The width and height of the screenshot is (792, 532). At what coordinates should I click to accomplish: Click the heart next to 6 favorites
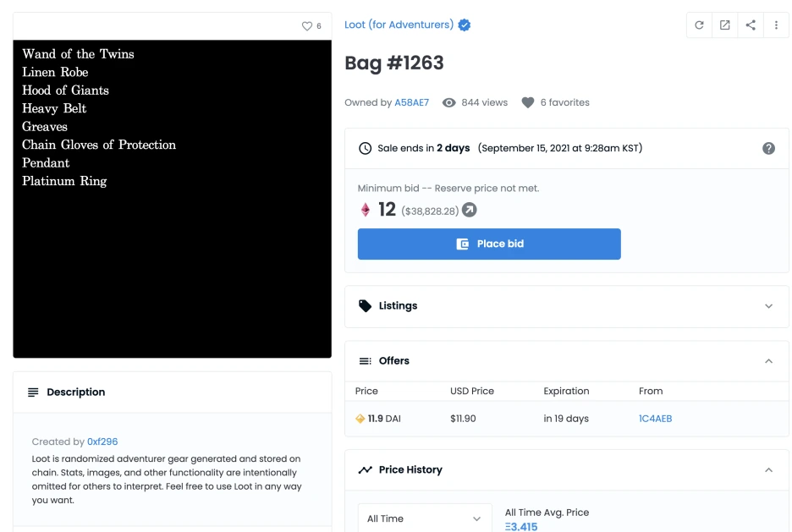528,102
